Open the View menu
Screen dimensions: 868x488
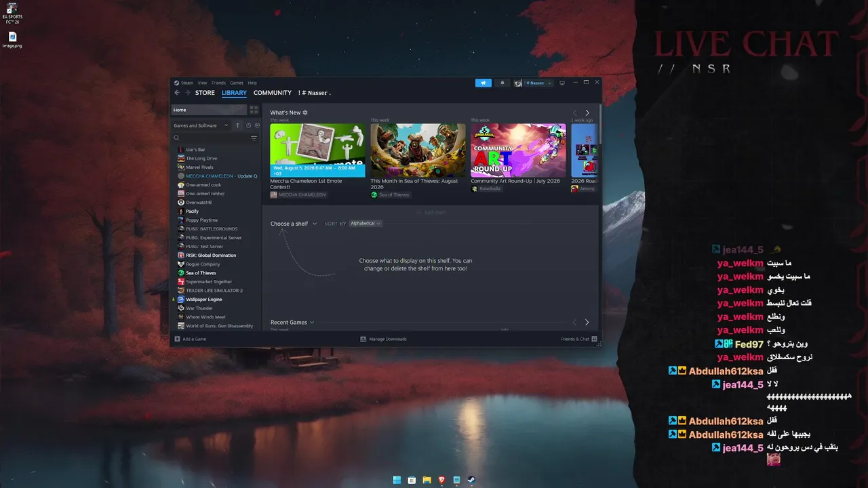coord(202,83)
